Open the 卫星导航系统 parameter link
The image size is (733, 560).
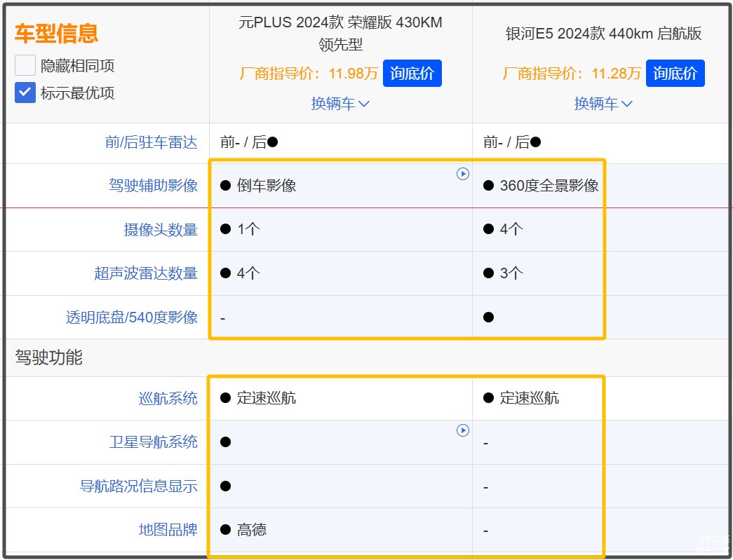[153, 442]
